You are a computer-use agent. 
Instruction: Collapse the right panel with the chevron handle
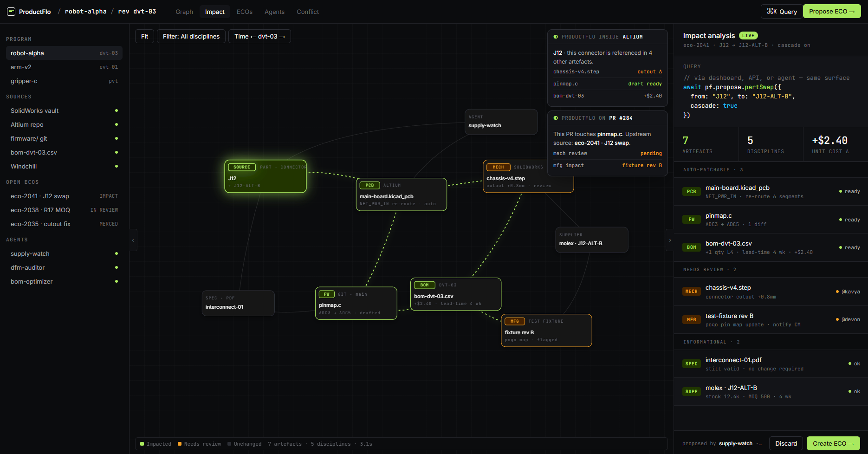[669, 240]
